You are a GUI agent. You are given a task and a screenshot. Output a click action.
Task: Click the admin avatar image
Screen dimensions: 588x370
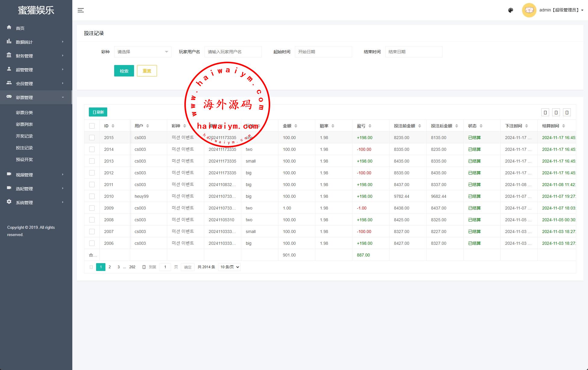point(529,10)
